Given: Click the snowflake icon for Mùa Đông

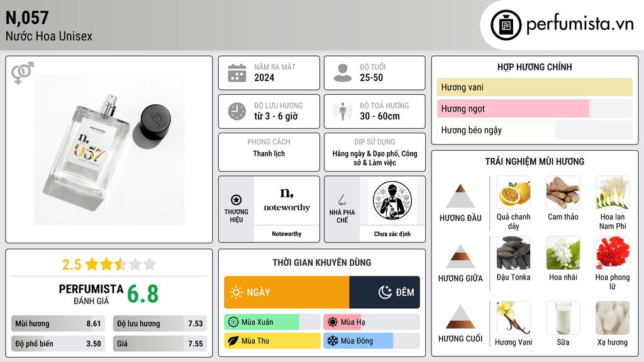Looking at the screenshot, I should click(333, 341).
